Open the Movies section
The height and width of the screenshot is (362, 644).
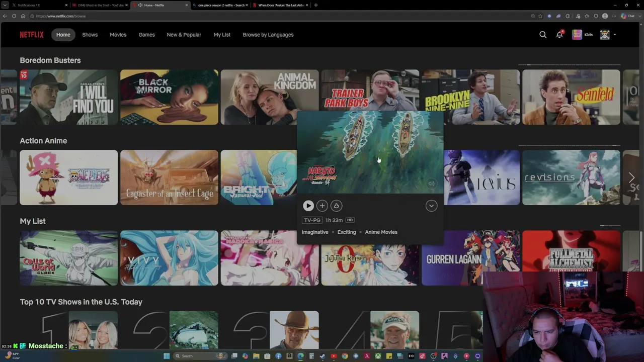pyautogui.click(x=118, y=35)
